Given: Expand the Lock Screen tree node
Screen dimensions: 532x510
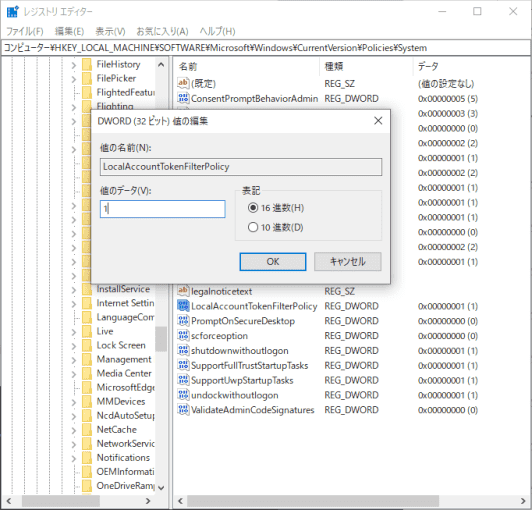Looking at the screenshot, I should pyautogui.click(x=74, y=346).
